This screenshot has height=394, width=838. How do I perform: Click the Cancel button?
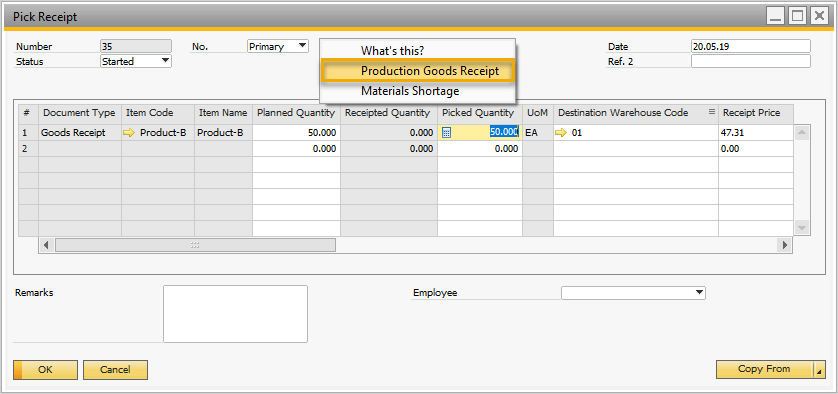tap(115, 369)
